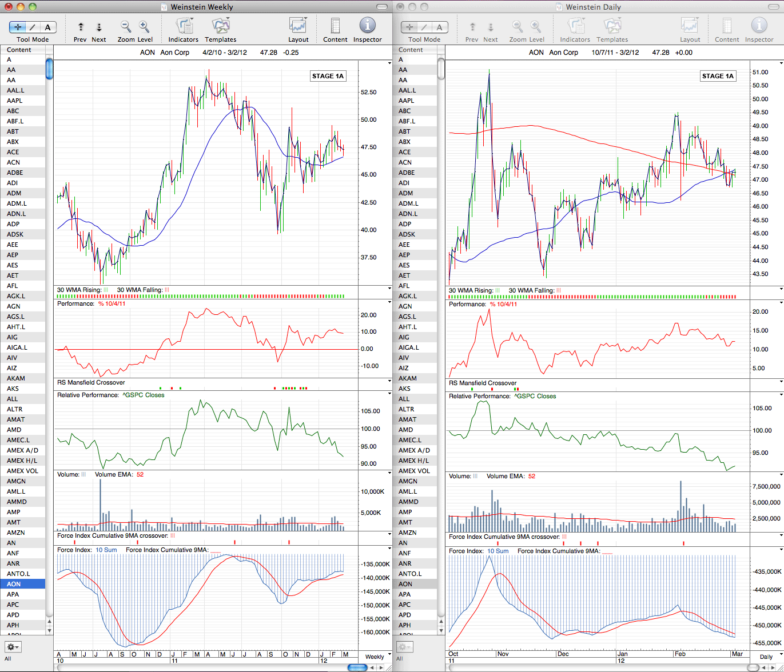Click STAGE 1A label on Daily chart
The image size is (784, 672).
[x=718, y=76]
